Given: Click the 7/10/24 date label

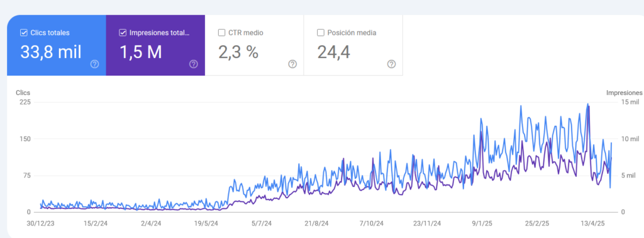Looking at the screenshot, I should [372, 224].
